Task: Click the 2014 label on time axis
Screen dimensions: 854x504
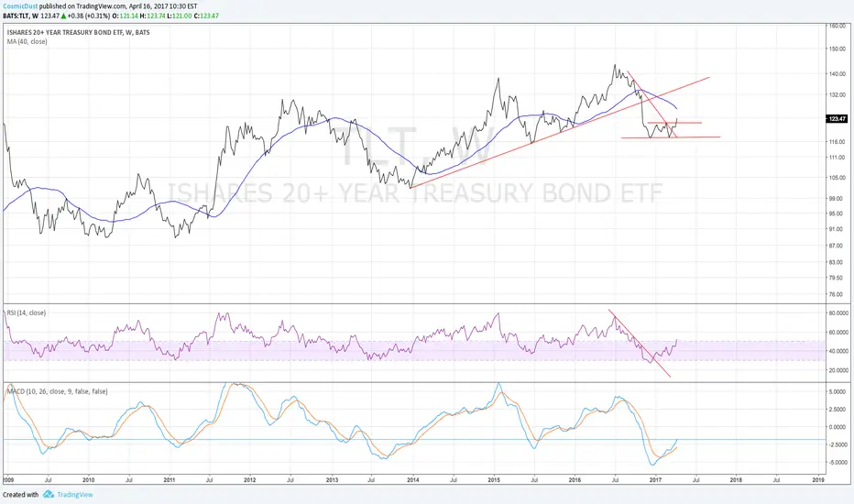Action: [413, 480]
